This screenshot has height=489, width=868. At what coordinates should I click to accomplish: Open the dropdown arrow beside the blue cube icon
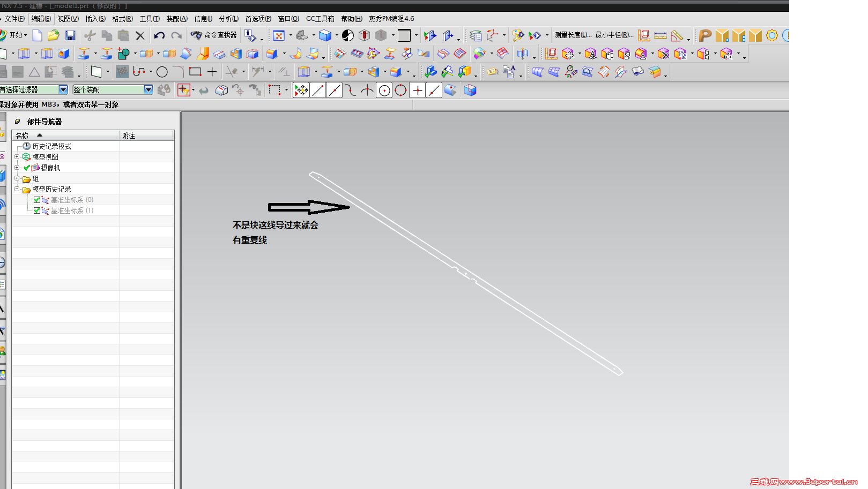[337, 35]
